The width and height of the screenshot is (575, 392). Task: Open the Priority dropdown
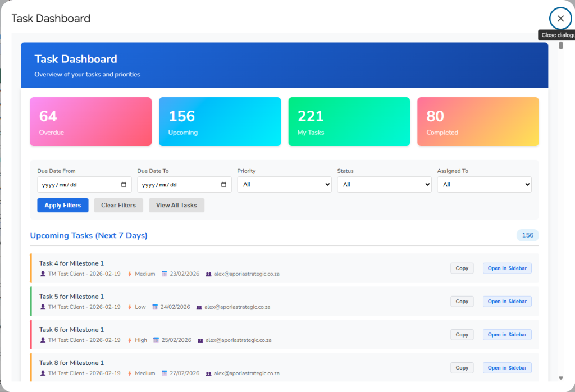point(284,184)
